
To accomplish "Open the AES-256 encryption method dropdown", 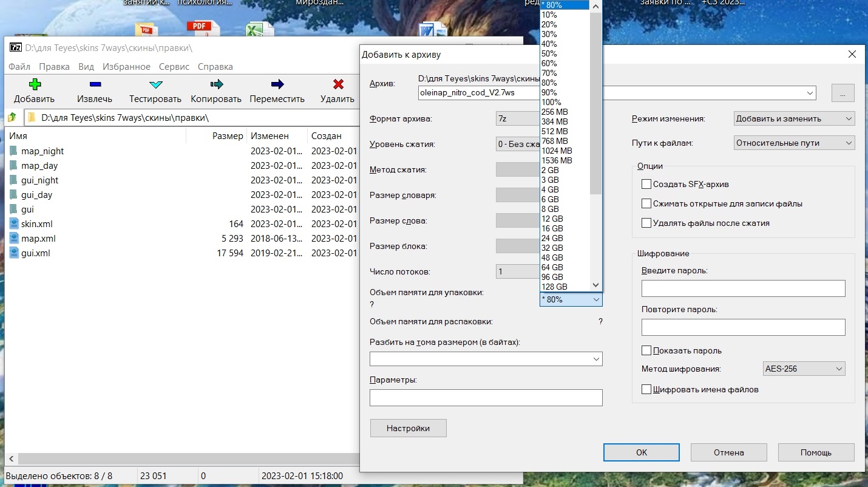I will pos(804,369).
